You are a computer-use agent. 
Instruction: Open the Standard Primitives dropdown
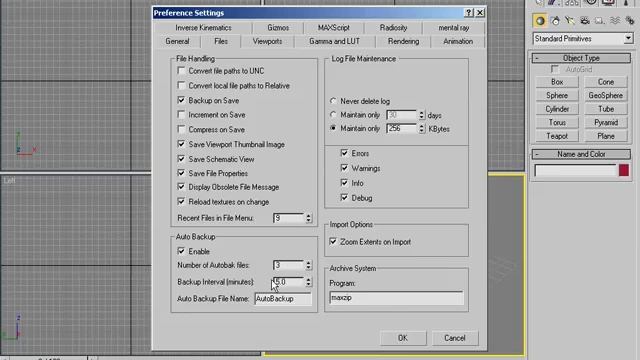[628, 38]
